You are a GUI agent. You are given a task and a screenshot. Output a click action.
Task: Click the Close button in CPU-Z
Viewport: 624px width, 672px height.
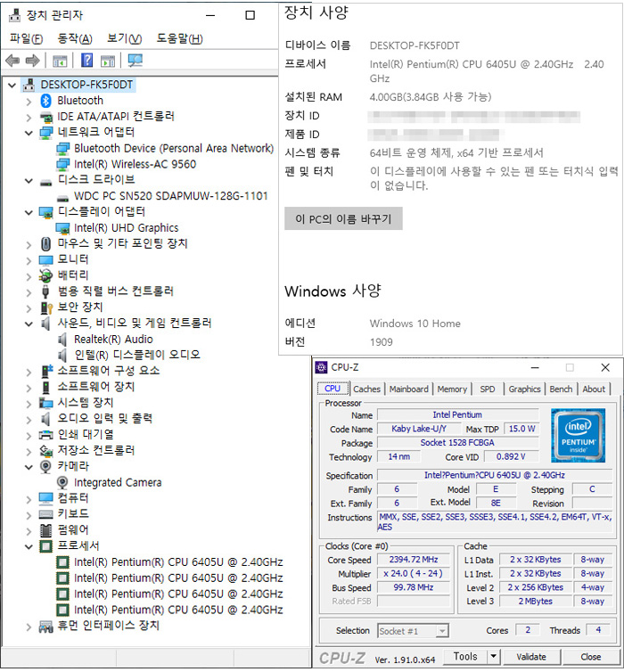(x=590, y=657)
